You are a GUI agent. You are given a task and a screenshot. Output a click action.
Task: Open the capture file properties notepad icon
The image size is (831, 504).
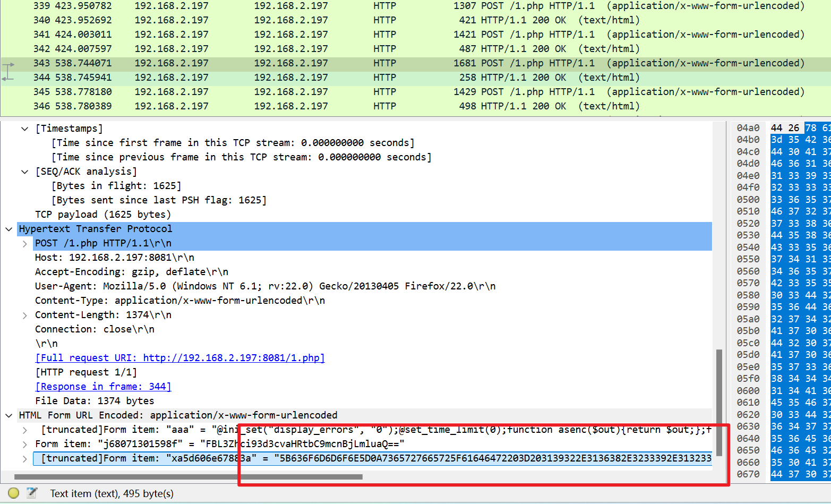pyautogui.click(x=32, y=493)
